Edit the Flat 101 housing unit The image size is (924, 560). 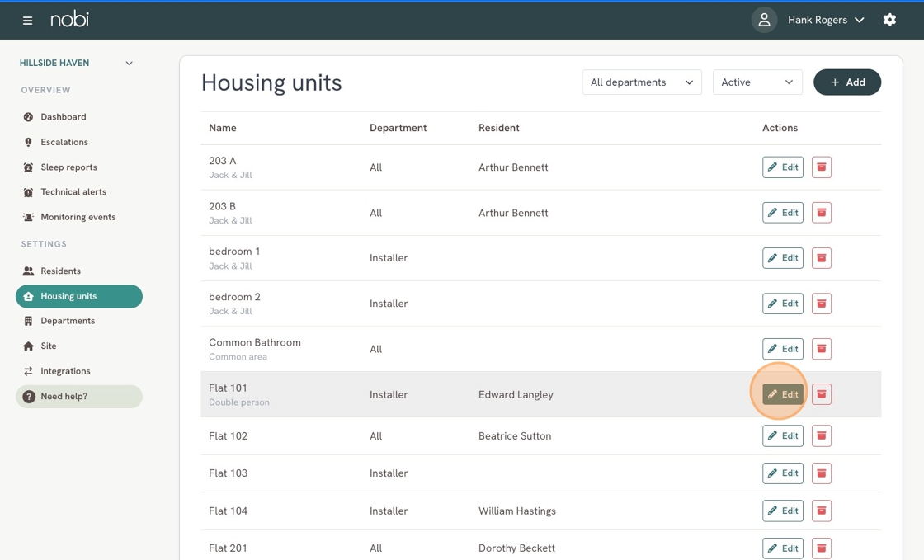pos(783,394)
